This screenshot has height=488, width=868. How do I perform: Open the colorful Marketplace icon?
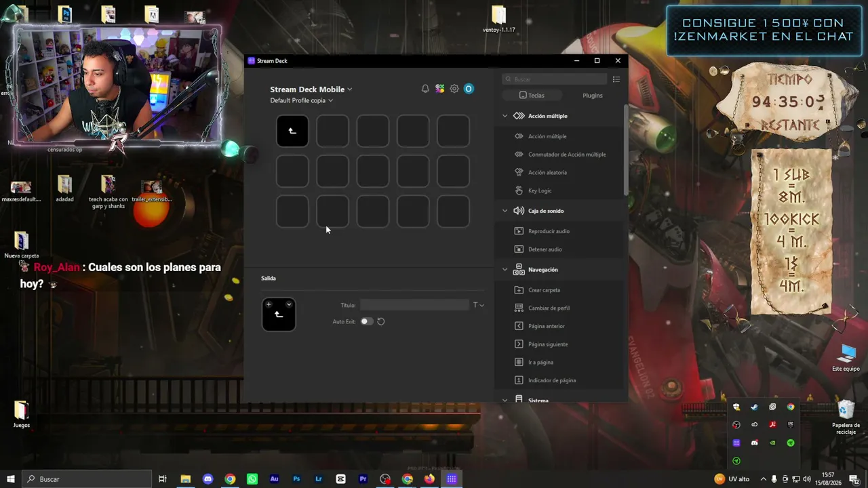click(440, 89)
